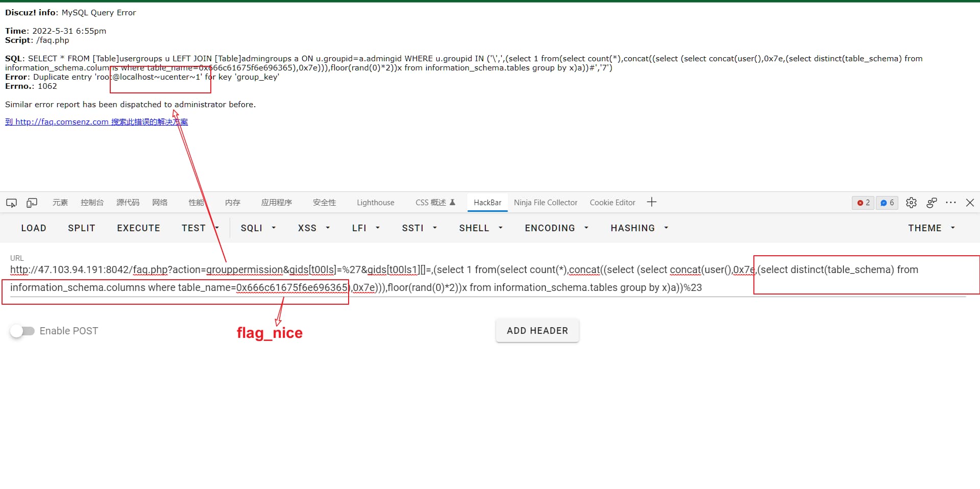This screenshot has width=980, height=489.
Task: Click the script path /faq.php
Action: pyautogui.click(x=53, y=40)
